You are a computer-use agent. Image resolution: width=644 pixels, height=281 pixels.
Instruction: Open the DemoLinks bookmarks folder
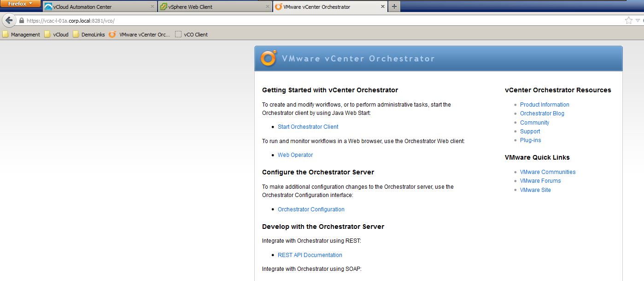click(89, 35)
